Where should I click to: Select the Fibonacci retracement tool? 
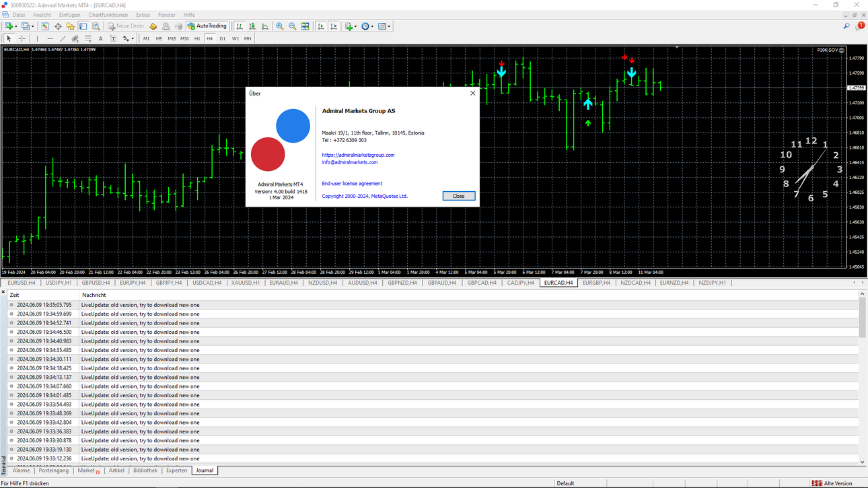(87, 38)
